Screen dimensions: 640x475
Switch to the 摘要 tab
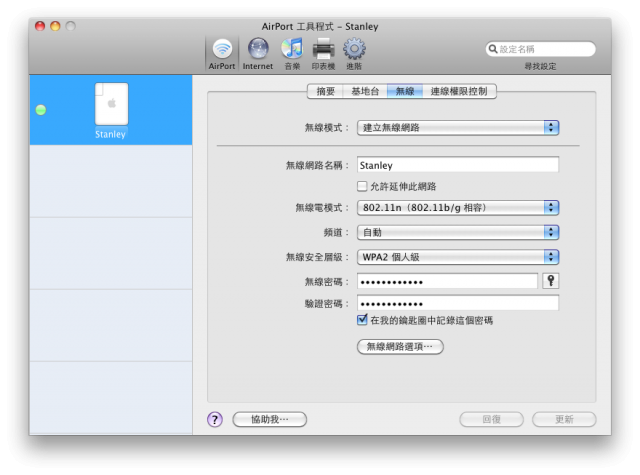[x=325, y=91]
